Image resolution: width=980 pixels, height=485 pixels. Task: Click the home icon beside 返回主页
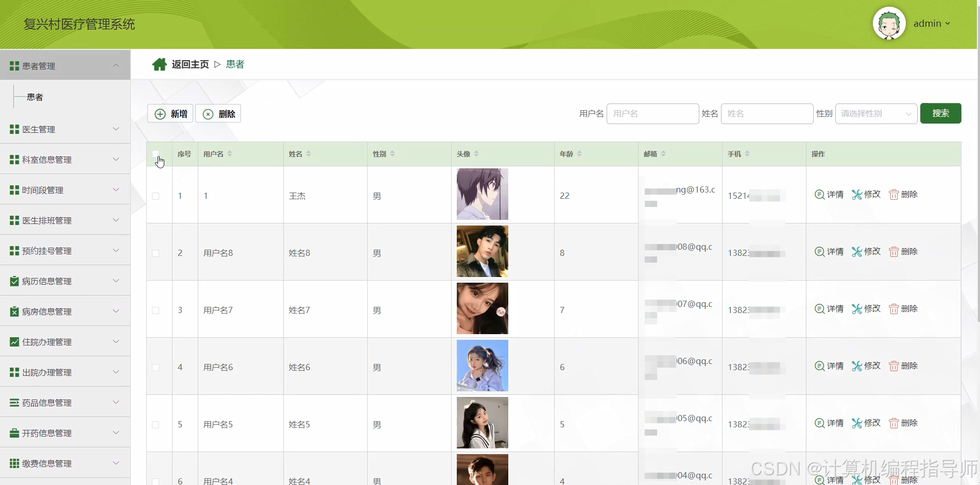160,64
